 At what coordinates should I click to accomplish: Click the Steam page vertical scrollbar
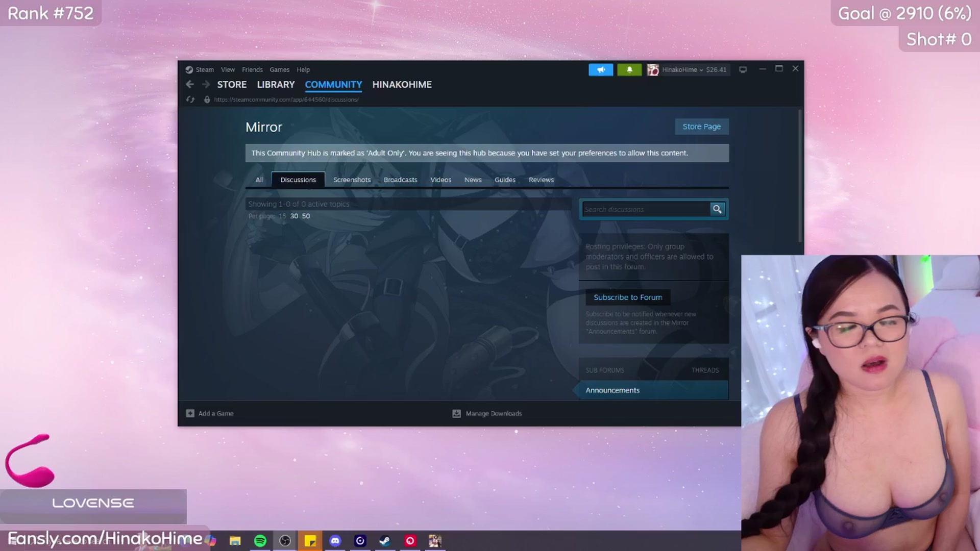tap(800, 176)
